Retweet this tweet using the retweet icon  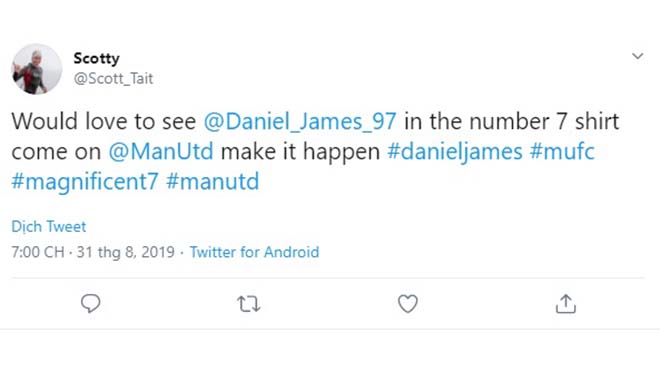tap(249, 304)
